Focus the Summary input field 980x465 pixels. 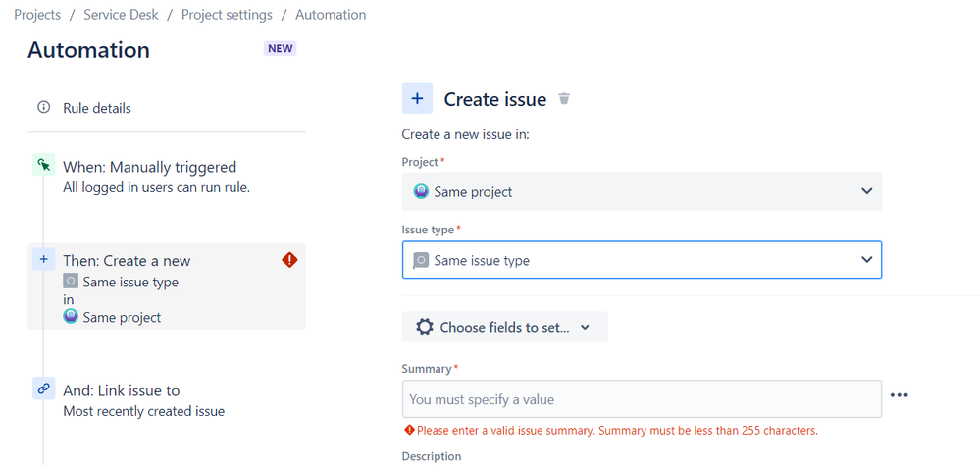tap(642, 398)
